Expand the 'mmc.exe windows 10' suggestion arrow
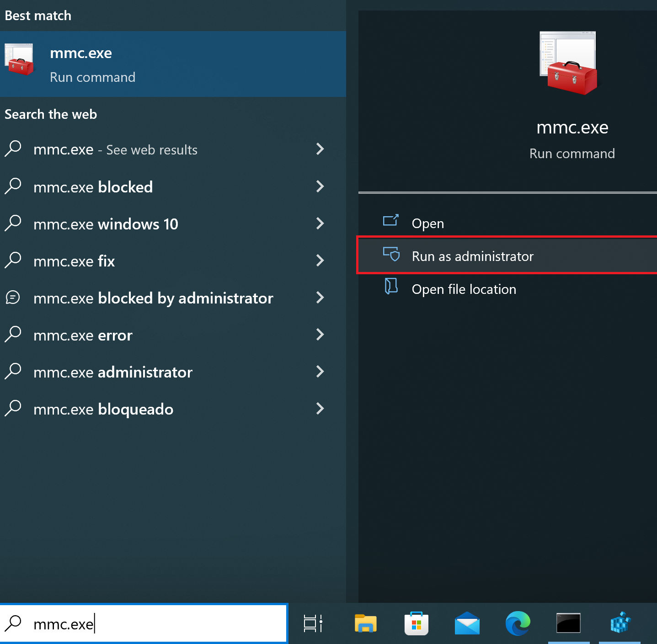The height and width of the screenshot is (644, 657). (320, 224)
